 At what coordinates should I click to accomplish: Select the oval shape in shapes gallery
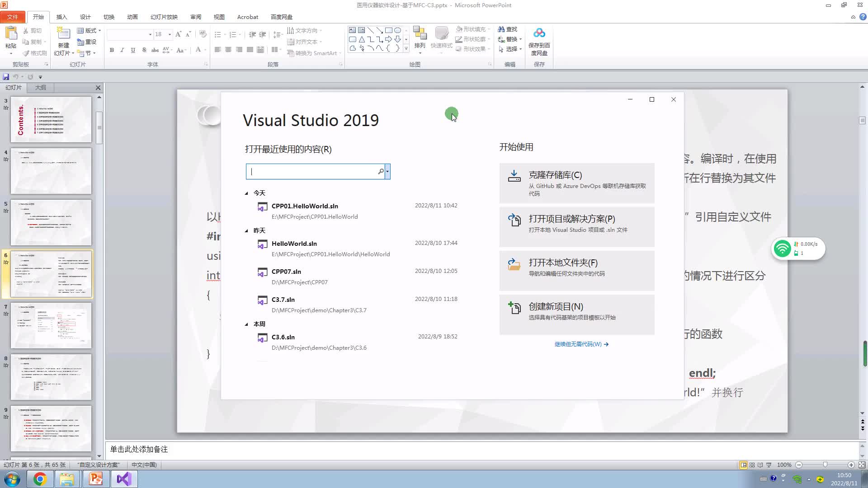point(397,30)
